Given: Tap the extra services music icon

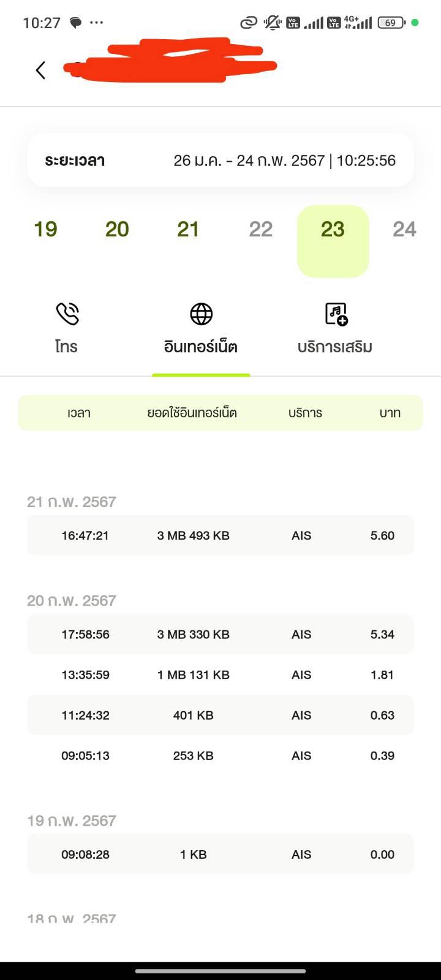Looking at the screenshot, I should (x=336, y=314).
